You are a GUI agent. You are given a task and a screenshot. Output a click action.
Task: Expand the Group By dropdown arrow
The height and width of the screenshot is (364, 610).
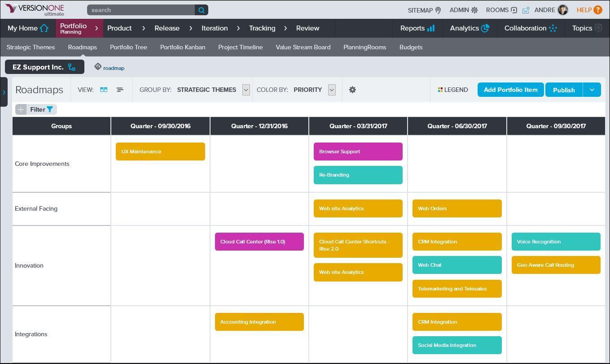246,90
